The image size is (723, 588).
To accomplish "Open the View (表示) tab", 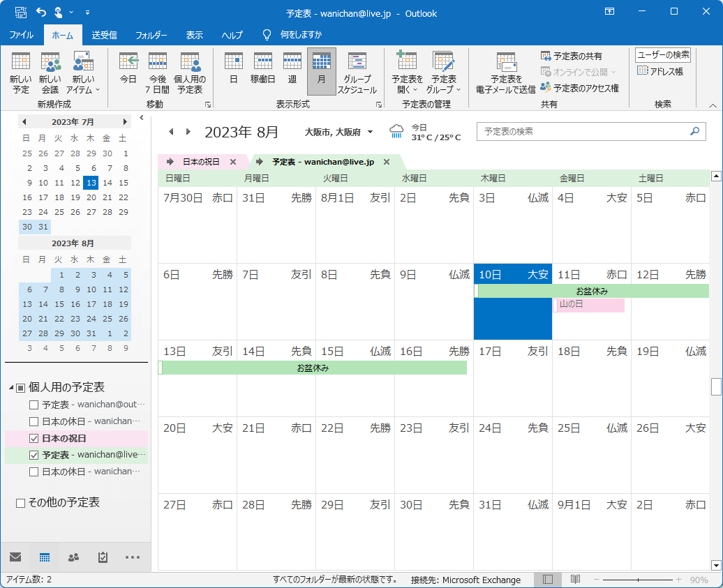I will point(194,35).
